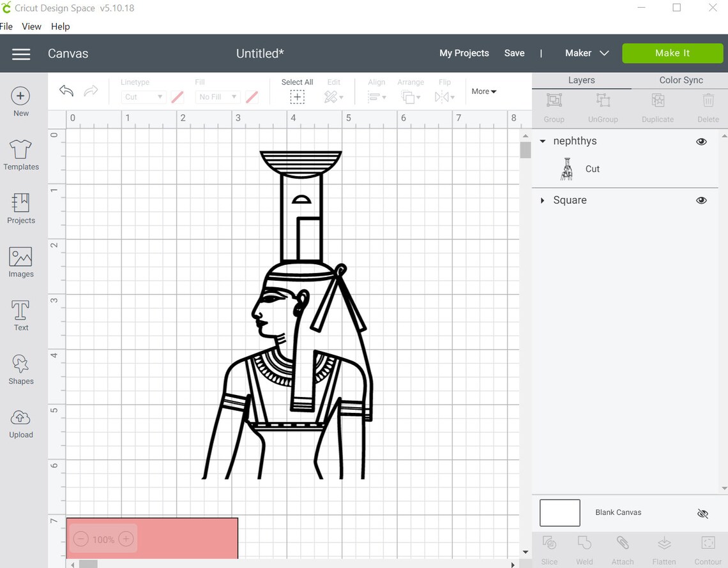The image size is (728, 568).
Task: Open the Templates panel
Action: (x=20, y=154)
